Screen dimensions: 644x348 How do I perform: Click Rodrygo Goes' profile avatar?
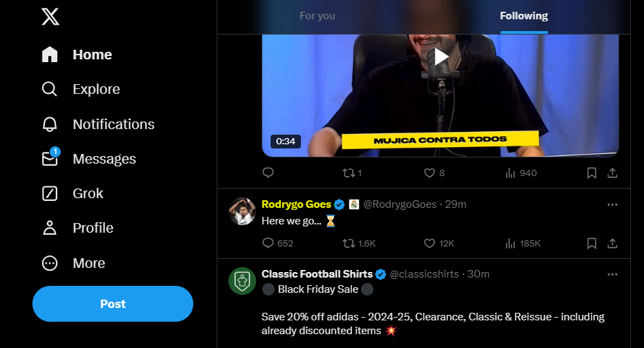coord(242,211)
